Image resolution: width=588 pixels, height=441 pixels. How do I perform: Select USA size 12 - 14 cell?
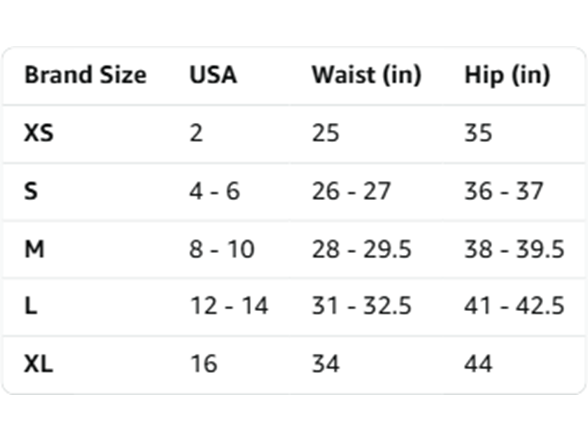coord(229,306)
